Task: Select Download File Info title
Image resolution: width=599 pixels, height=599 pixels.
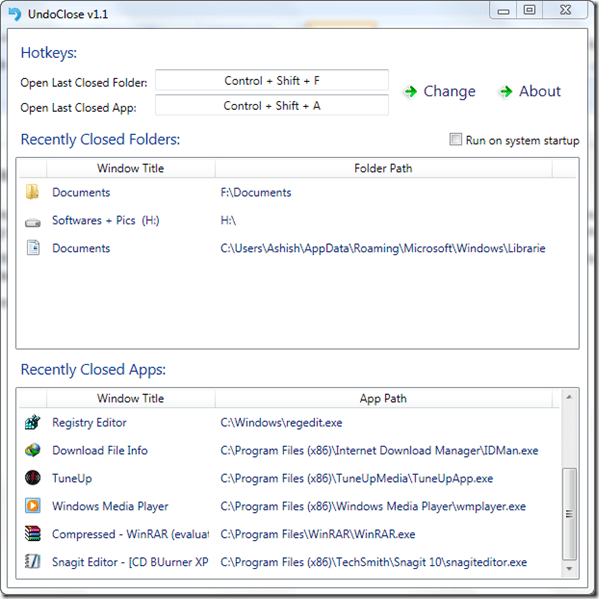Action: pos(100,450)
